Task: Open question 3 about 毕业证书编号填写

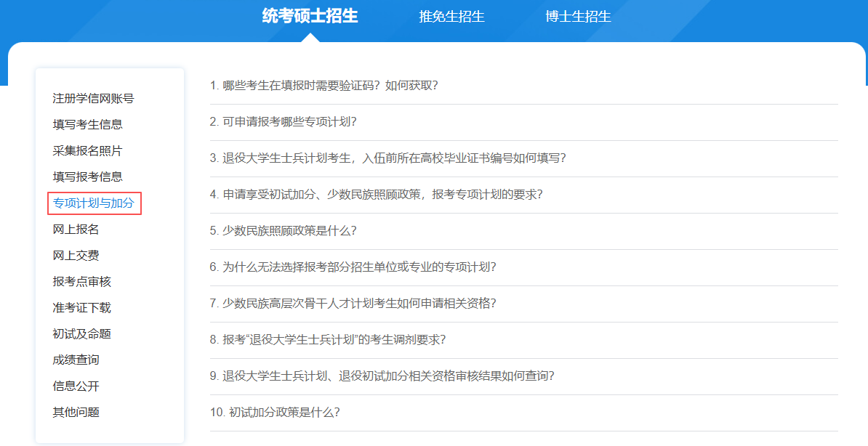Action: 387,158
